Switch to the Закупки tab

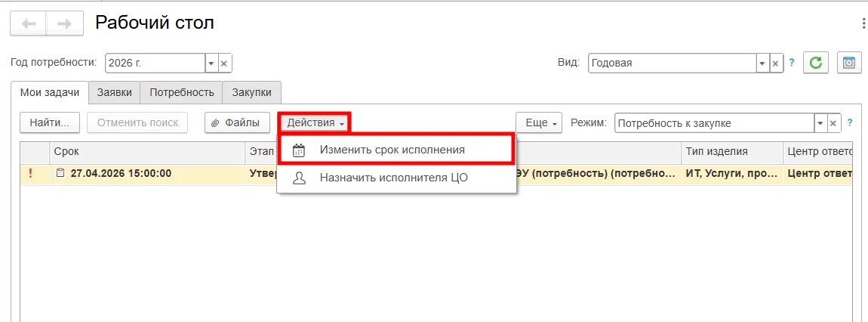pyautogui.click(x=252, y=92)
